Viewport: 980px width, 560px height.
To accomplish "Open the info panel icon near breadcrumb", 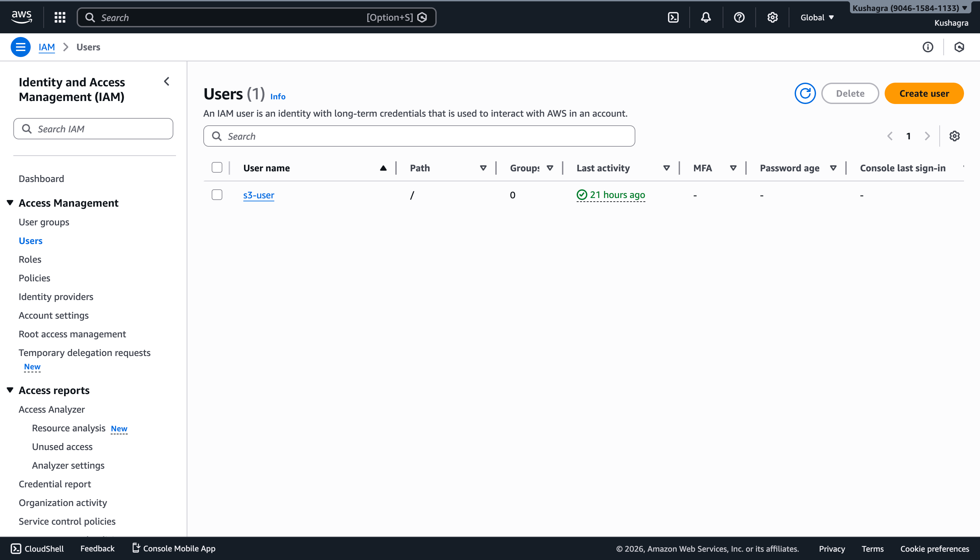I will click(928, 47).
